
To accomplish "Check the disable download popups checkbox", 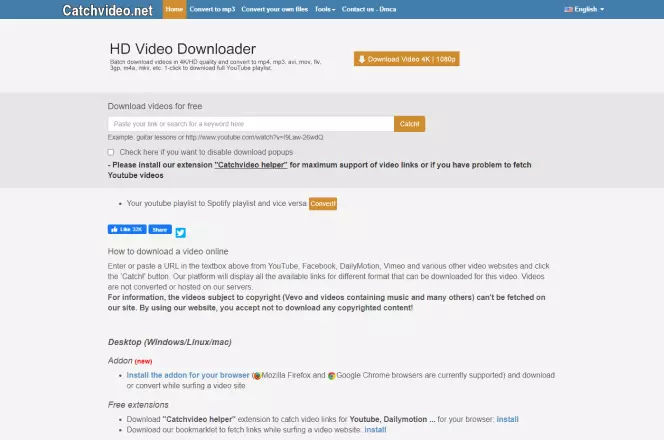I will (111, 152).
